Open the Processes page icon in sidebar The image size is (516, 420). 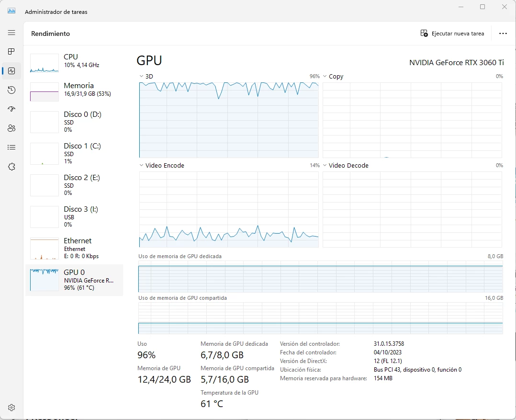(x=11, y=51)
